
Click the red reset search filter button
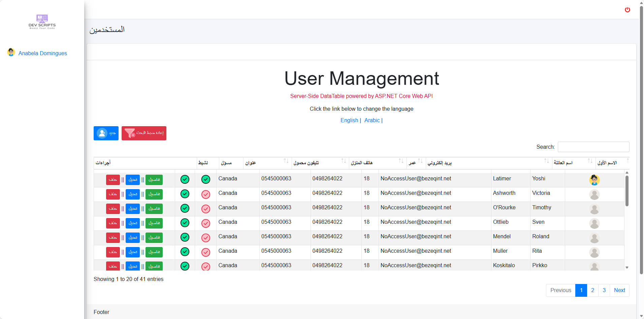[x=144, y=133]
